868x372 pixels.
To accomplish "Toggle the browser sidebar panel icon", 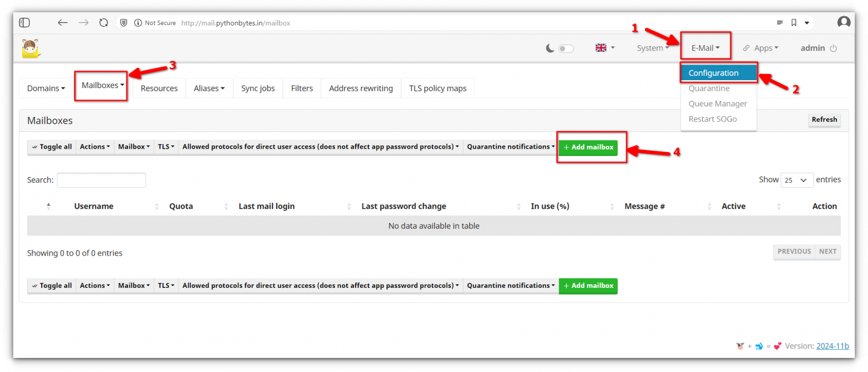I will (x=24, y=23).
